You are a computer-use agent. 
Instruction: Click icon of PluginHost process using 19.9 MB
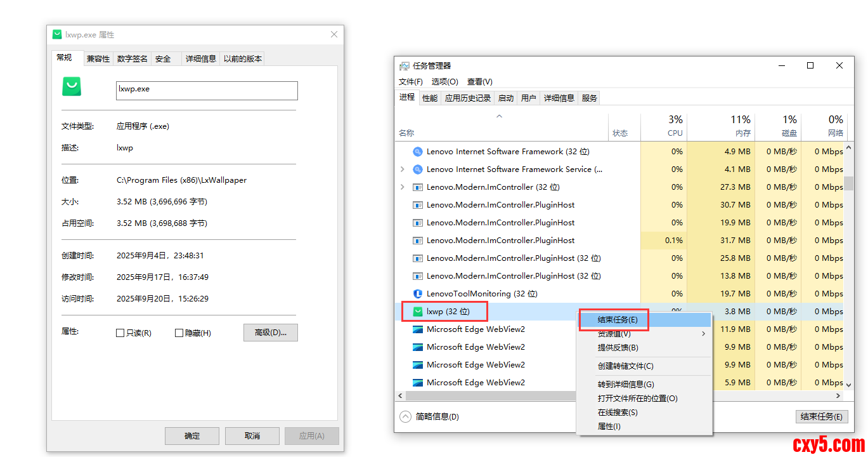click(417, 223)
